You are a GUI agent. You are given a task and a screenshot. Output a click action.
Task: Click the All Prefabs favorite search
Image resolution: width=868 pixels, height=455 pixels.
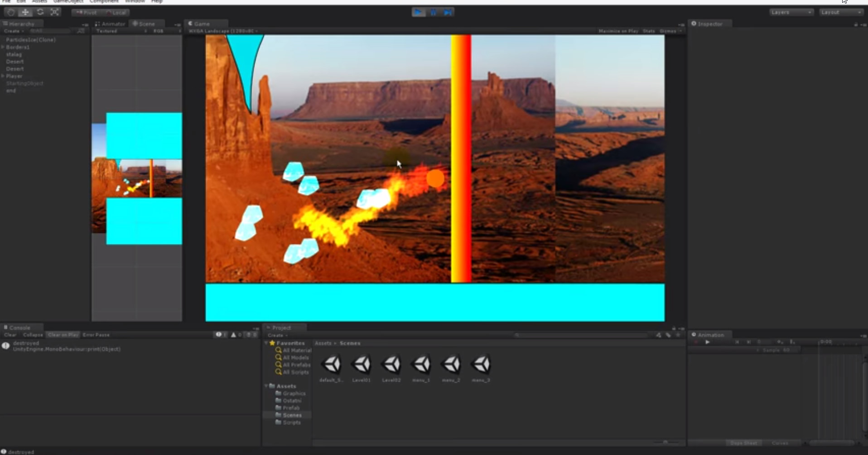296,365
